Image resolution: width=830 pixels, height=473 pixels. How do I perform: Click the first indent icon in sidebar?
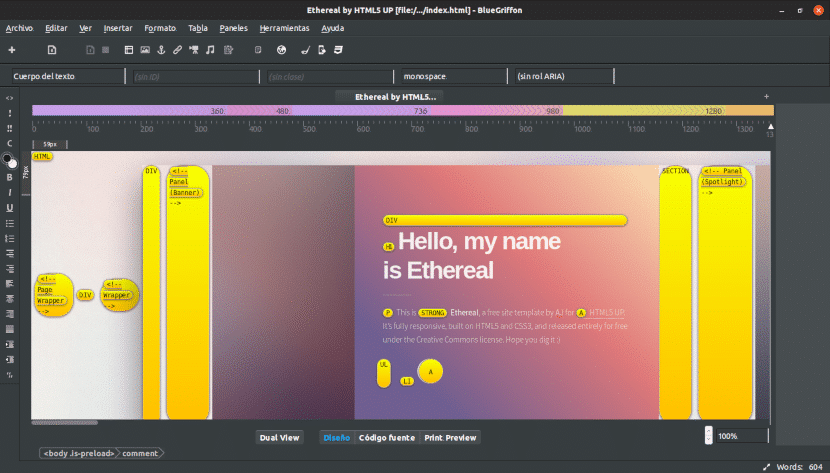click(10, 344)
